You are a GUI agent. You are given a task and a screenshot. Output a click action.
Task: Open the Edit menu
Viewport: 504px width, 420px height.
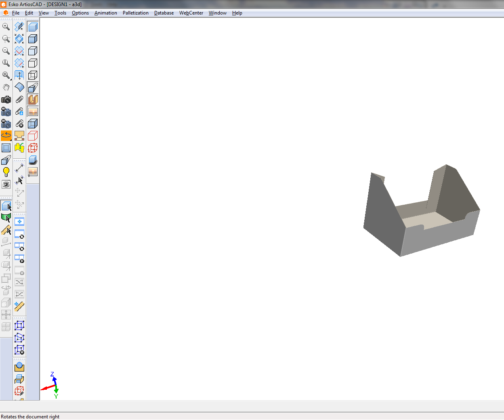pyautogui.click(x=29, y=13)
